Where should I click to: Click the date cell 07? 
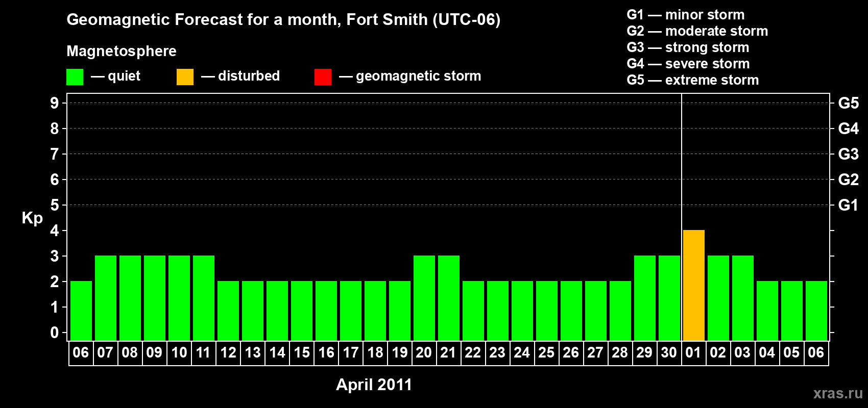click(x=105, y=353)
